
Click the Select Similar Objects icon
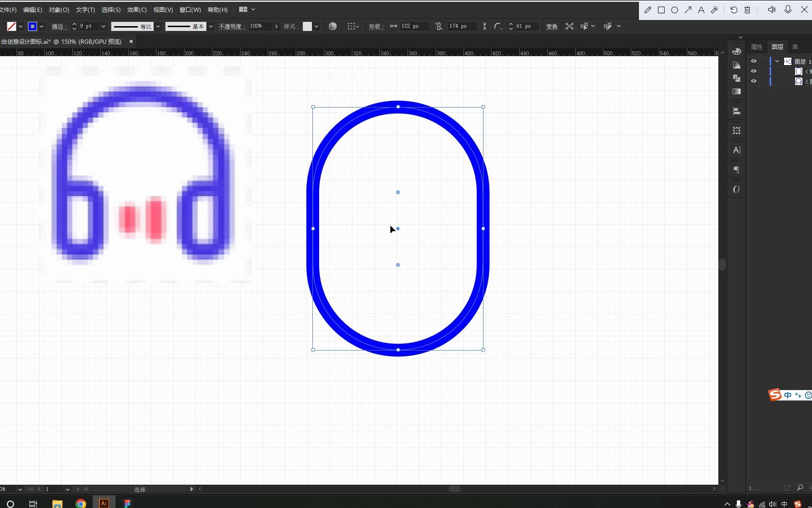pyautogui.click(x=584, y=26)
